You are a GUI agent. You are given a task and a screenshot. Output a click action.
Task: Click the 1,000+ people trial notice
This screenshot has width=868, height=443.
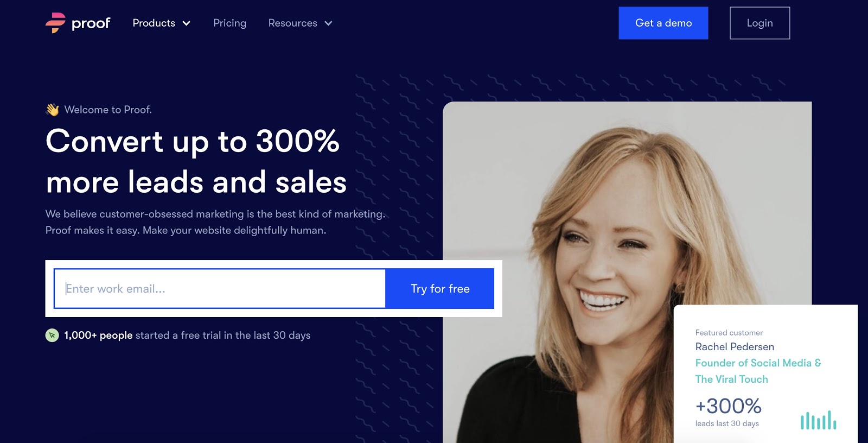point(187,336)
